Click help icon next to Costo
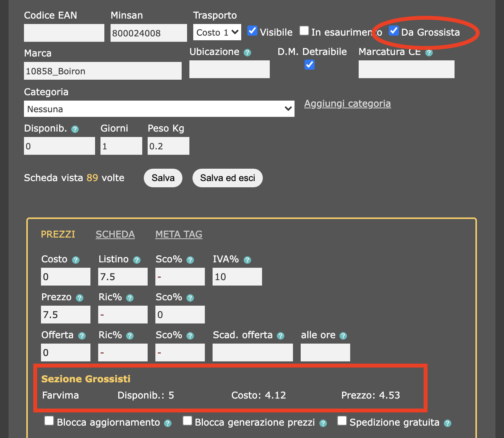The width and height of the screenshot is (504, 438). [x=76, y=260]
